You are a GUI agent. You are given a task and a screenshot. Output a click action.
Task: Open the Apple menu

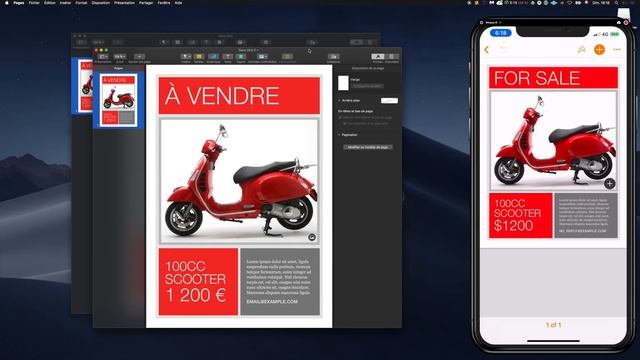7,3
